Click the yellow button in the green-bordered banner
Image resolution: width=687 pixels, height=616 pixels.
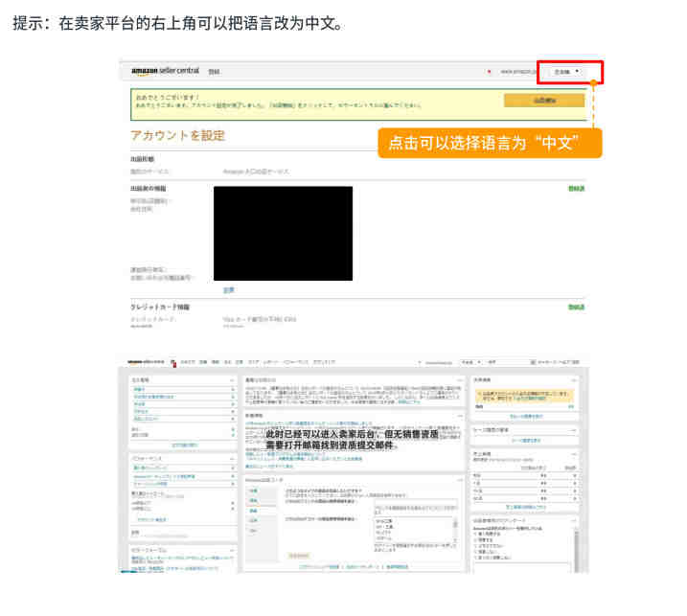coord(543,101)
